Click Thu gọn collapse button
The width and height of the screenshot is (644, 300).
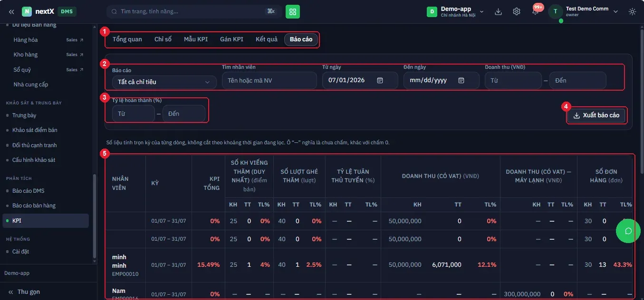(24, 291)
